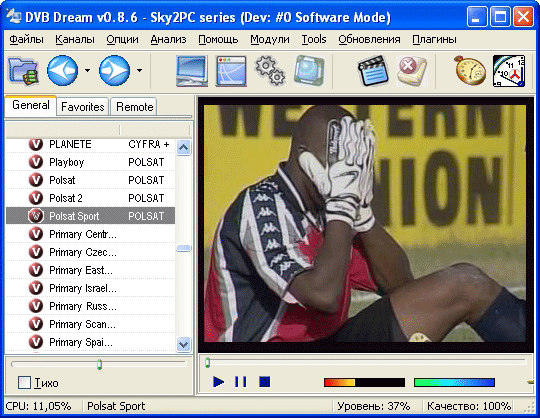540x418 pixels.
Task: Open the Модули menu
Action: pyautogui.click(x=270, y=40)
